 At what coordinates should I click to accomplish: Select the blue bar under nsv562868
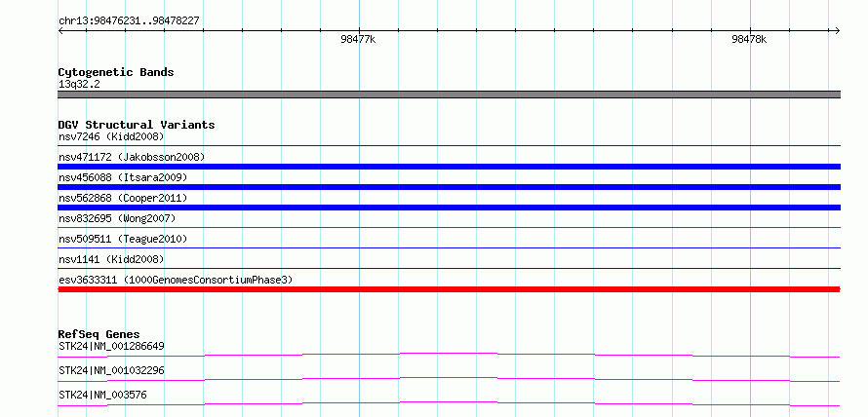click(449, 208)
